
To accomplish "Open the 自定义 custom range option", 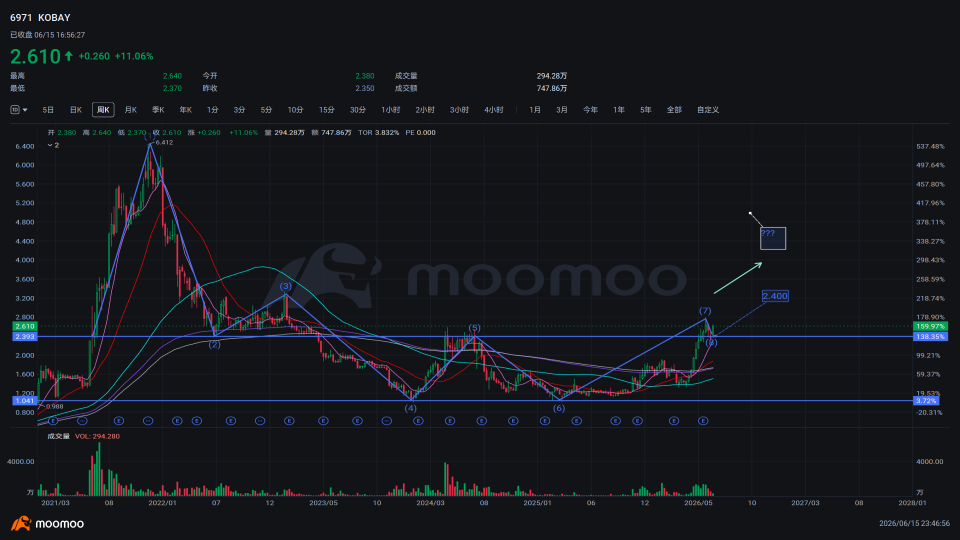I will 708,110.
